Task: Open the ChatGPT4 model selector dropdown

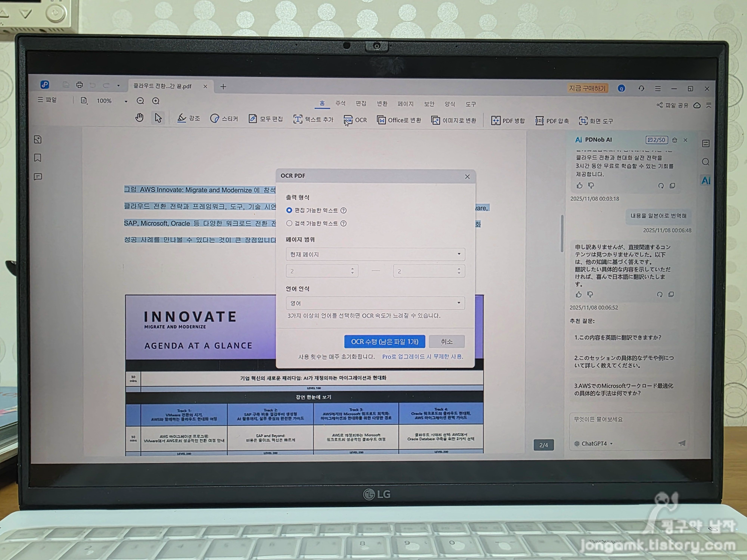Action: [593, 444]
